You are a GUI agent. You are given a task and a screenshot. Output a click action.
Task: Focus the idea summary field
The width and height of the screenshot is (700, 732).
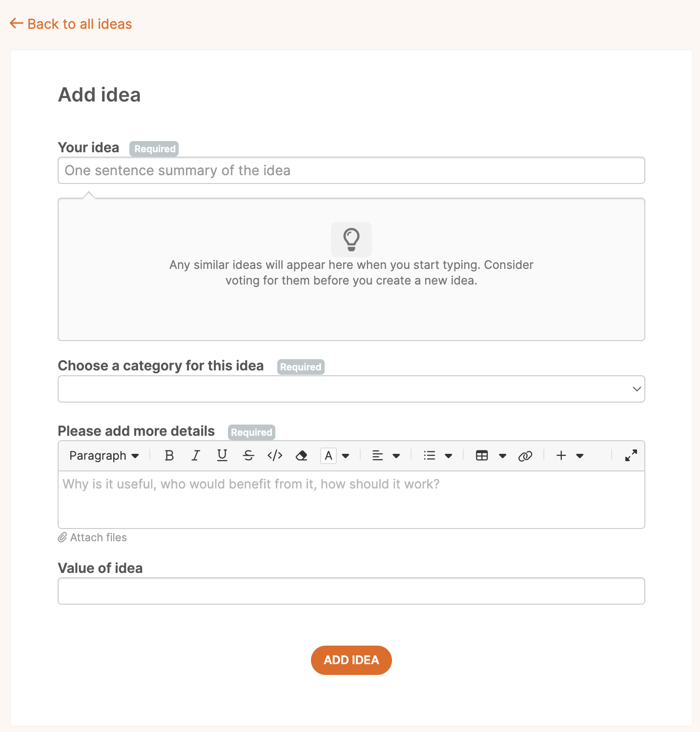pyautogui.click(x=351, y=170)
